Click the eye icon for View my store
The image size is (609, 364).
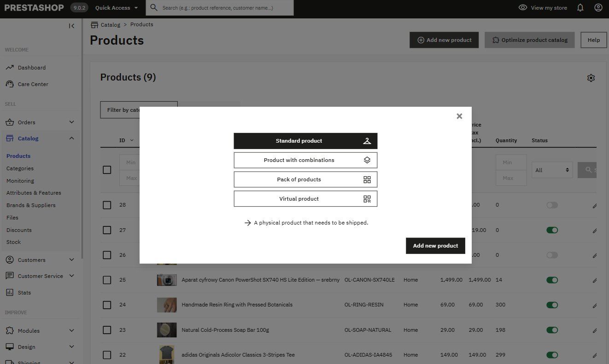tap(523, 8)
